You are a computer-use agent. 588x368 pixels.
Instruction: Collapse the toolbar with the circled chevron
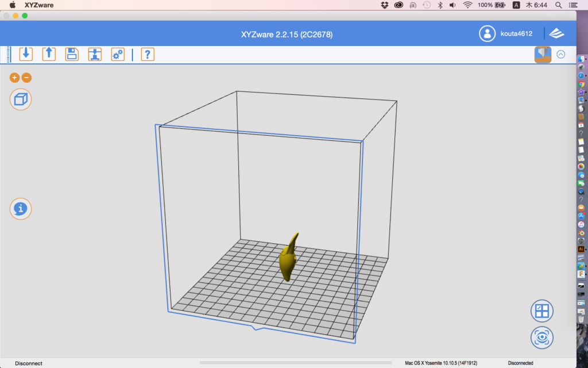(560, 55)
